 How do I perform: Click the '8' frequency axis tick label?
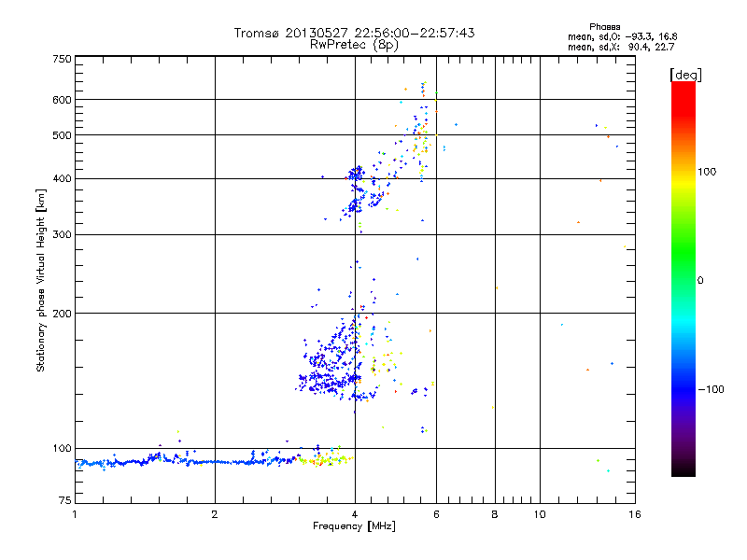pos(495,514)
